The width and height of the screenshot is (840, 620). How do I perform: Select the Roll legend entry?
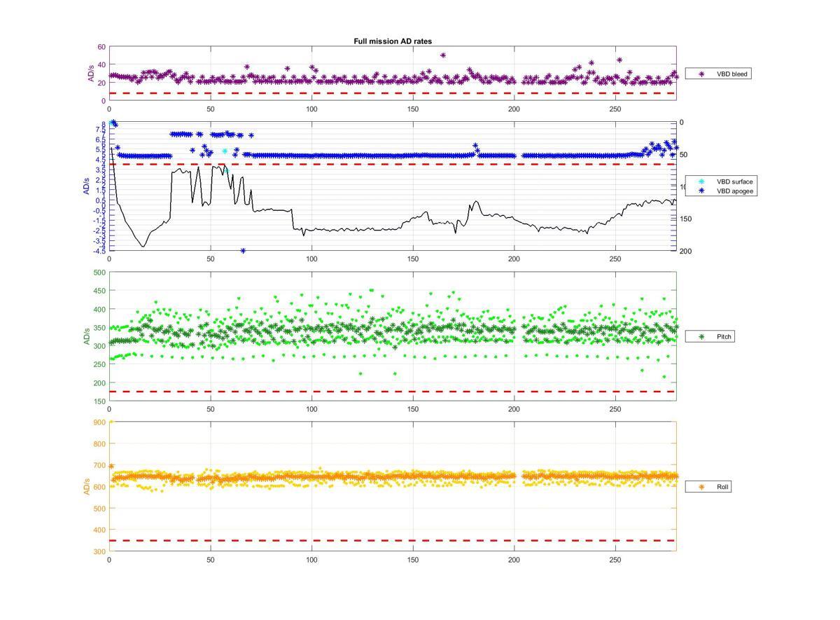pyautogui.click(x=709, y=486)
